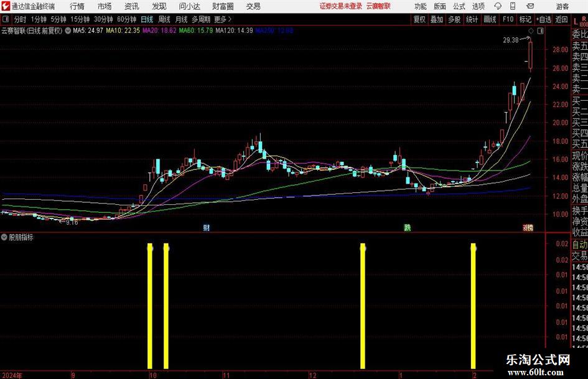
Task: Toggle the left sidebar panel icon
Action: tap(5, 19)
